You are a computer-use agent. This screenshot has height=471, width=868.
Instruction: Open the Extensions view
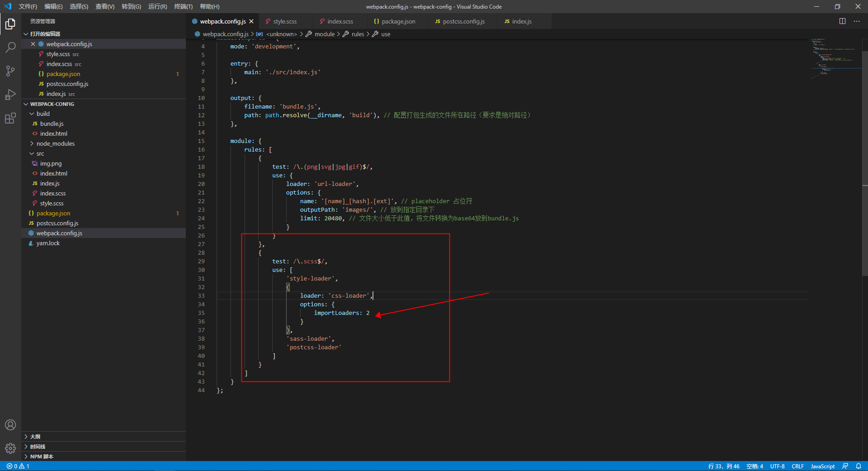(x=10, y=118)
